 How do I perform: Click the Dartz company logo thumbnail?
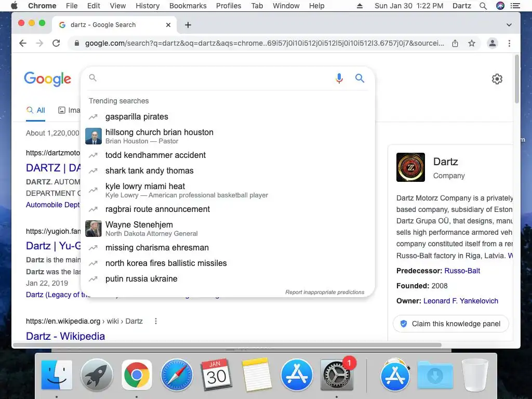410,167
